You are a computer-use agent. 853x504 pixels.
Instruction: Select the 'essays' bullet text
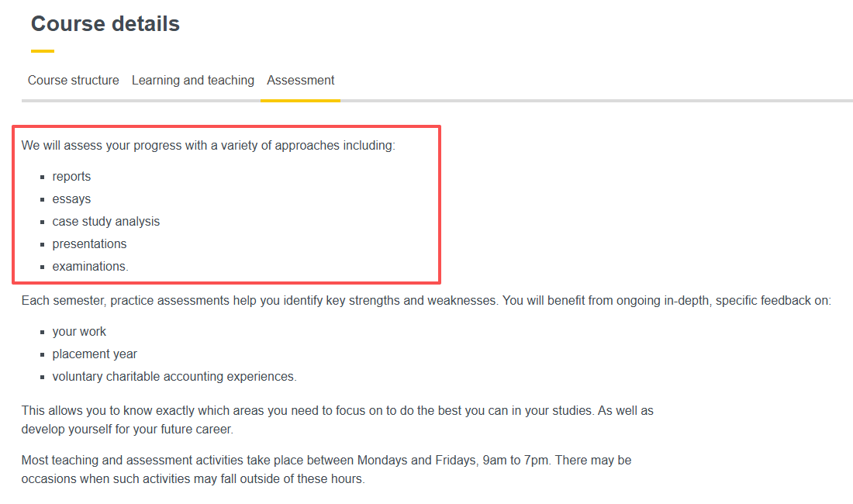pos(71,199)
